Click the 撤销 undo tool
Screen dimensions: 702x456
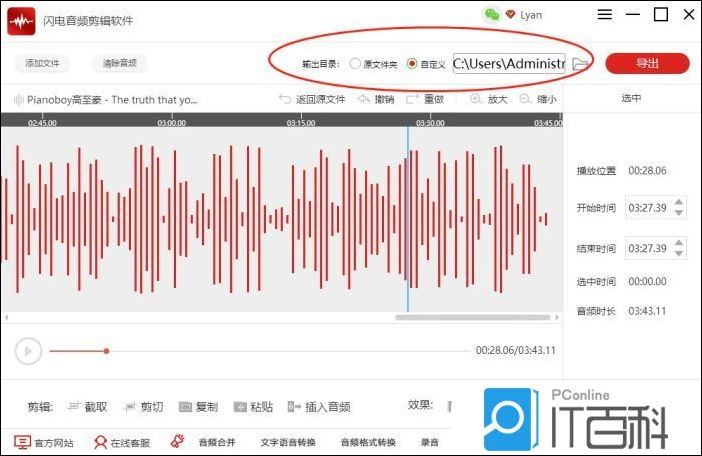tap(376, 99)
